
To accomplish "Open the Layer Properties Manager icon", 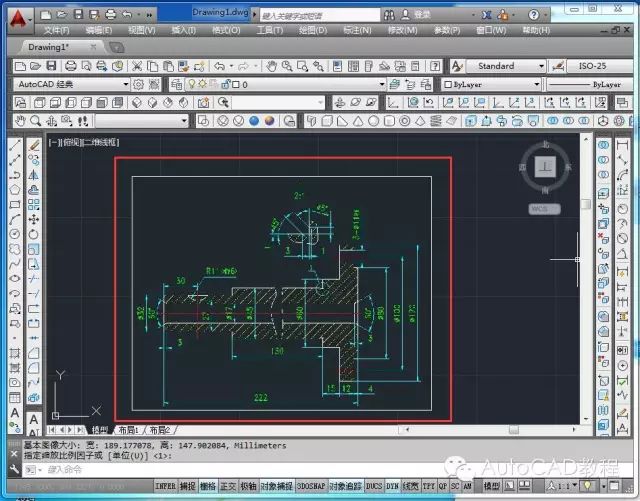I will 176,85.
